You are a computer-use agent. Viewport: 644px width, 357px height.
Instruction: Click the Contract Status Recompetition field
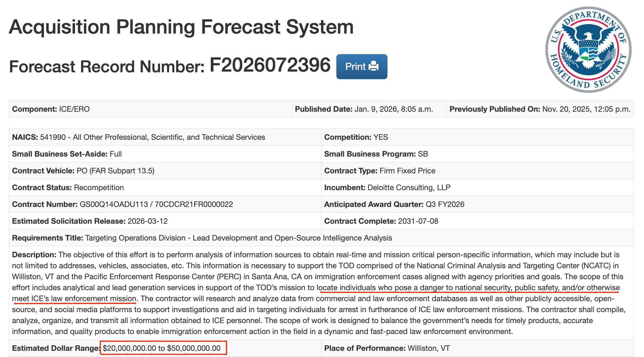(x=68, y=187)
